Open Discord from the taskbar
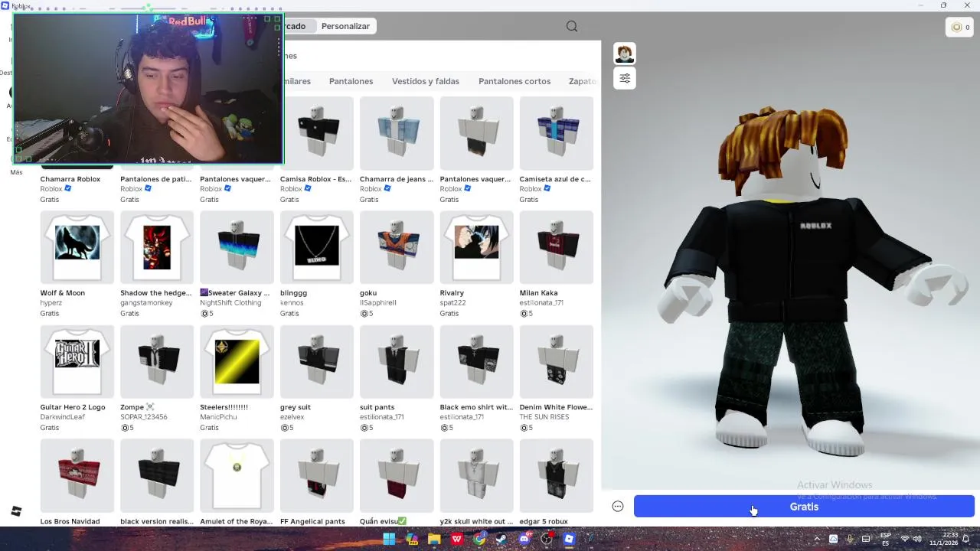Image resolution: width=980 pixels, height=551 pixels. click(x=524, y=539)
